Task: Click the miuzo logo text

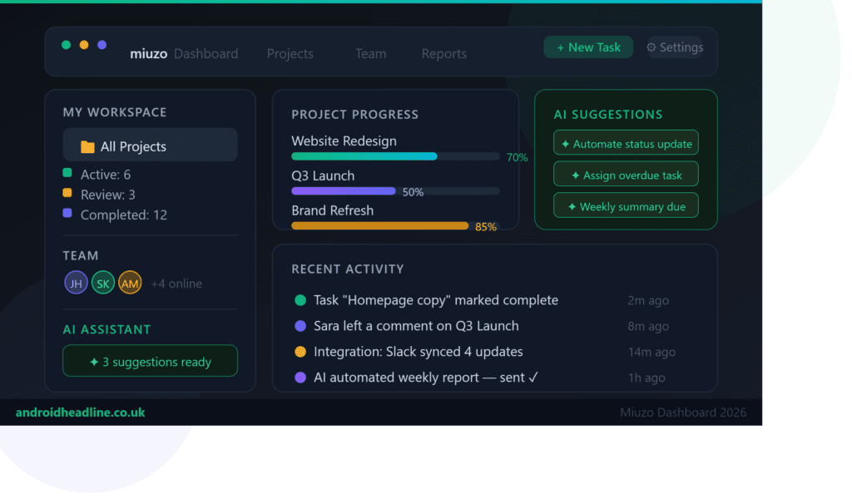Action: pos(148,54)
